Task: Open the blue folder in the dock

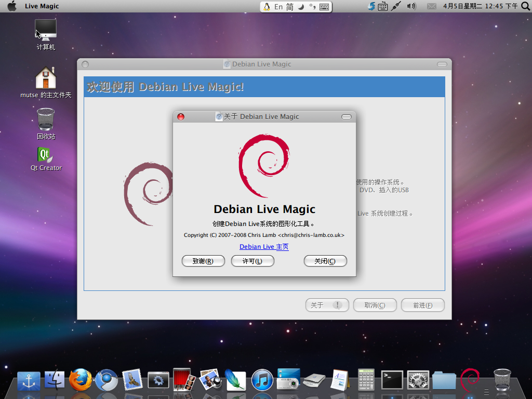Action: coord(444,380)
